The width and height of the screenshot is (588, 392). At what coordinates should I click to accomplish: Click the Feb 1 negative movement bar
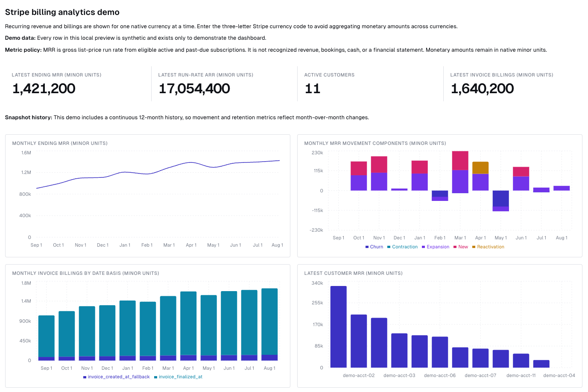(x=440, y=196)
